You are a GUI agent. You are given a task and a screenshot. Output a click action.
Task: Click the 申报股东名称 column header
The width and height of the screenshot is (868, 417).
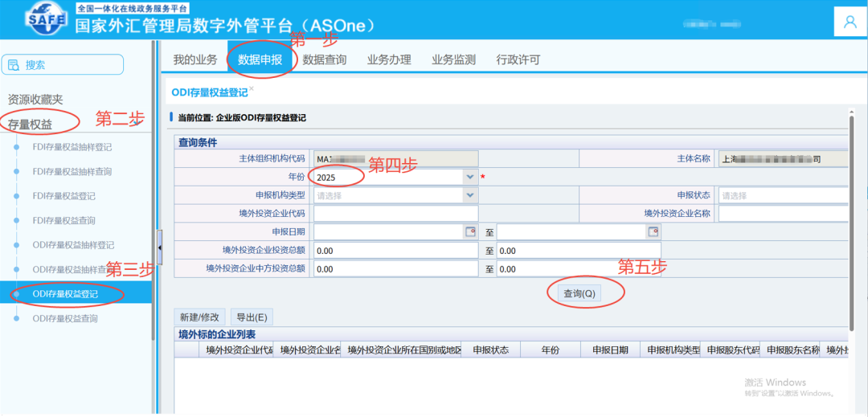click(790, 350)
